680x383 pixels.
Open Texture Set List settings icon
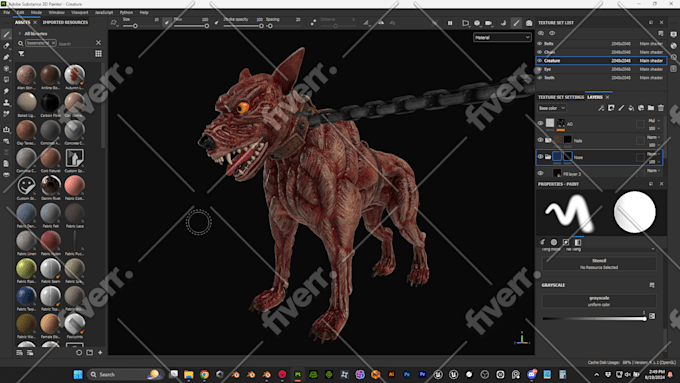coord(660,33)
